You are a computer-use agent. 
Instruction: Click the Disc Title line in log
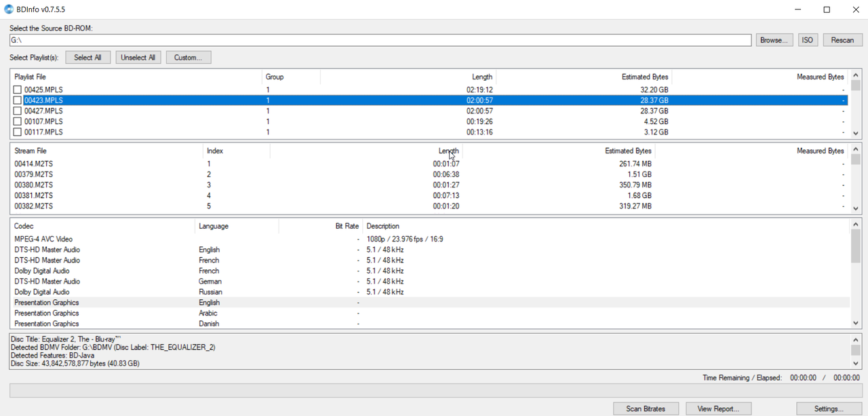[x=66, y=339]
